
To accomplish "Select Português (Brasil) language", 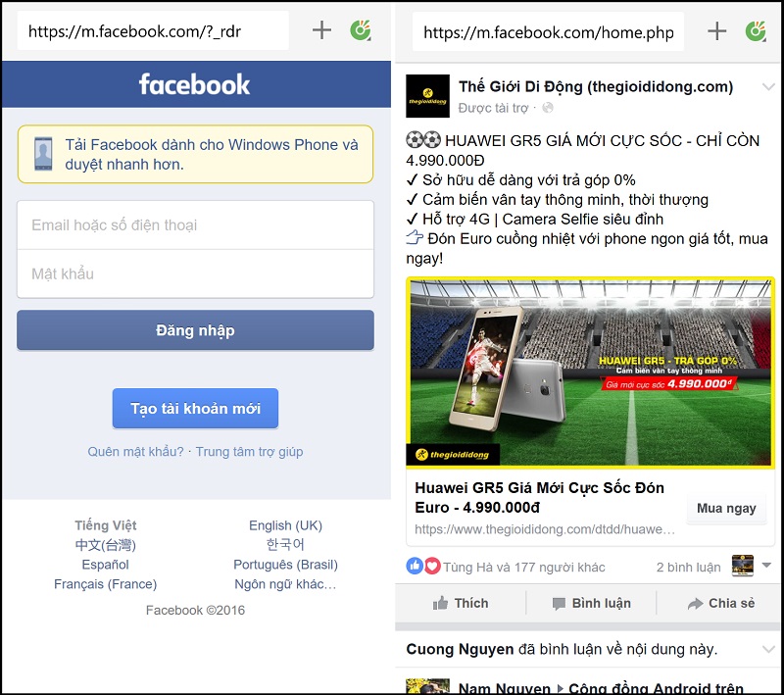I will (285, 565).
